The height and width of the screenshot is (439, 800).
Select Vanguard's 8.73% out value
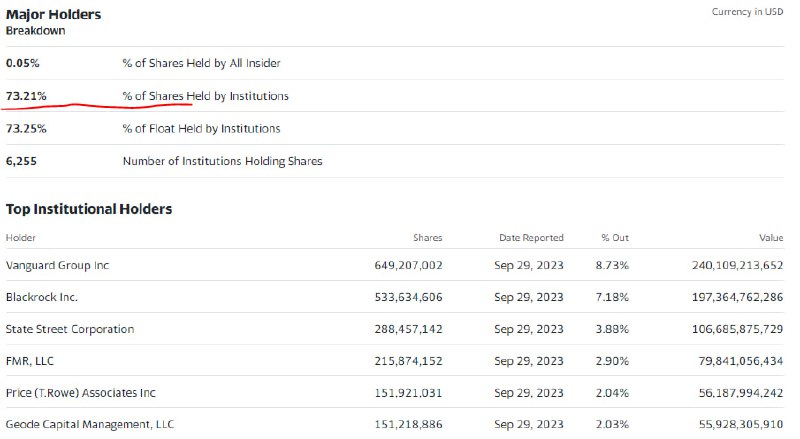[612, 265]
